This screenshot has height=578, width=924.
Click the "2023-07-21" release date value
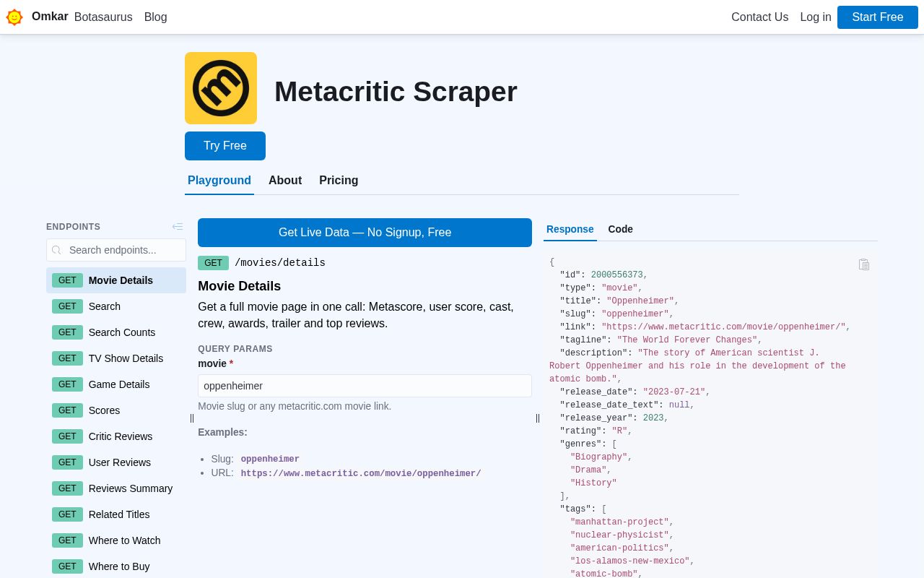point(674,392)
